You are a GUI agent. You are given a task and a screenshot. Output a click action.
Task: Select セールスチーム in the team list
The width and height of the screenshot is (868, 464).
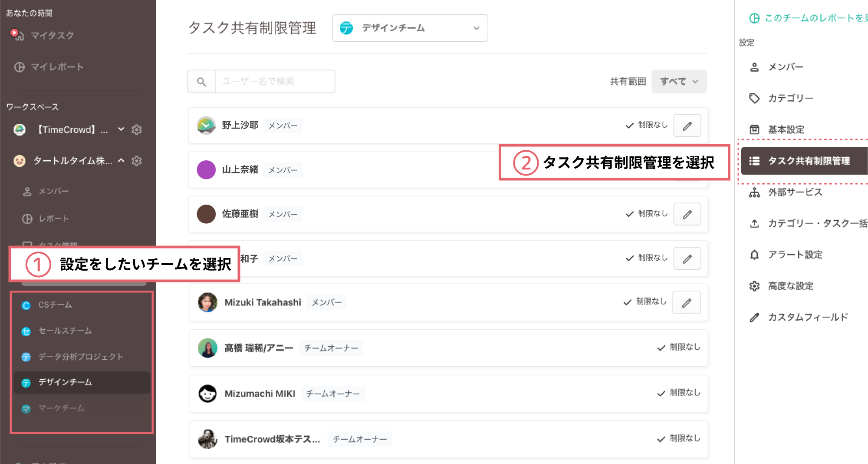point(65,331)
